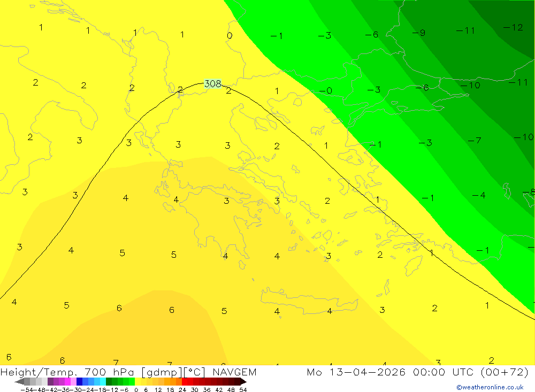Open the weatheronline.co.uk copyright link
This screenshot has width=535, height=392.
click(490, 387)
